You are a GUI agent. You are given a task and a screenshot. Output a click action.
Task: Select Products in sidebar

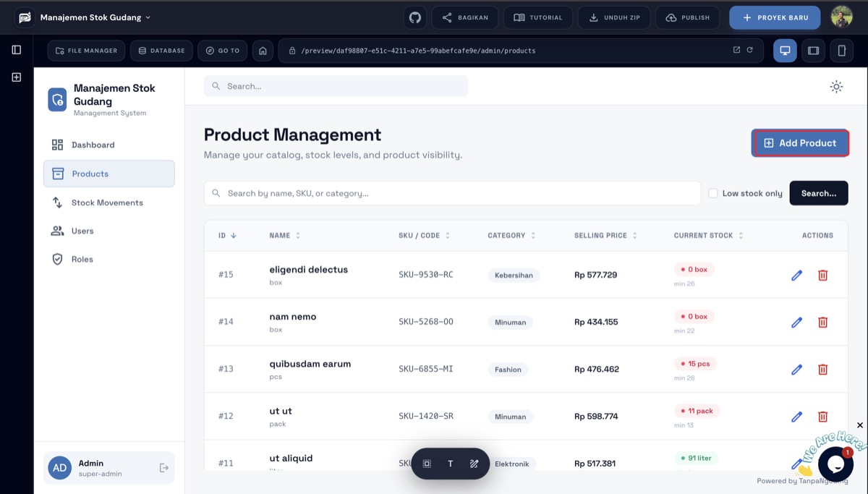(109, 174)
